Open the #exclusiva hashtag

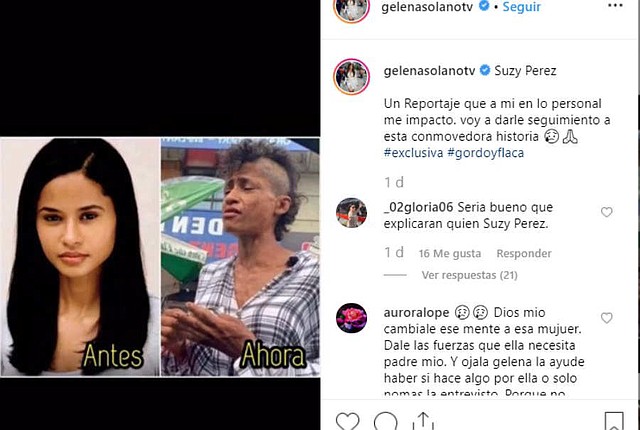[x=413, y=153]
